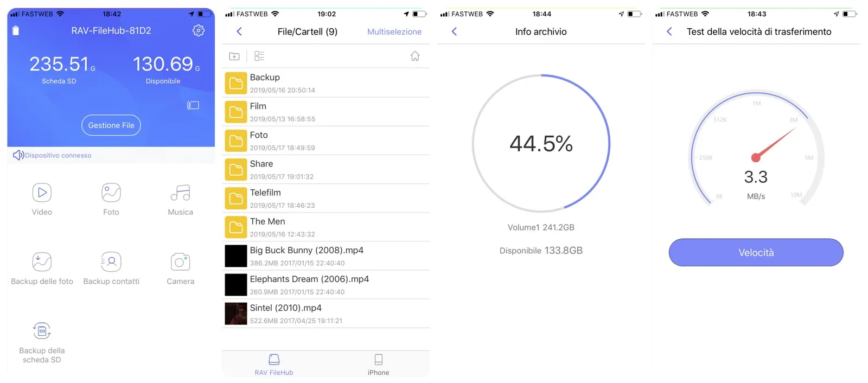Image resolution: width=868 pixels, height=383 pixels.
Task: Tap the speed gauge needle
Action: click(x=774, y=144)
